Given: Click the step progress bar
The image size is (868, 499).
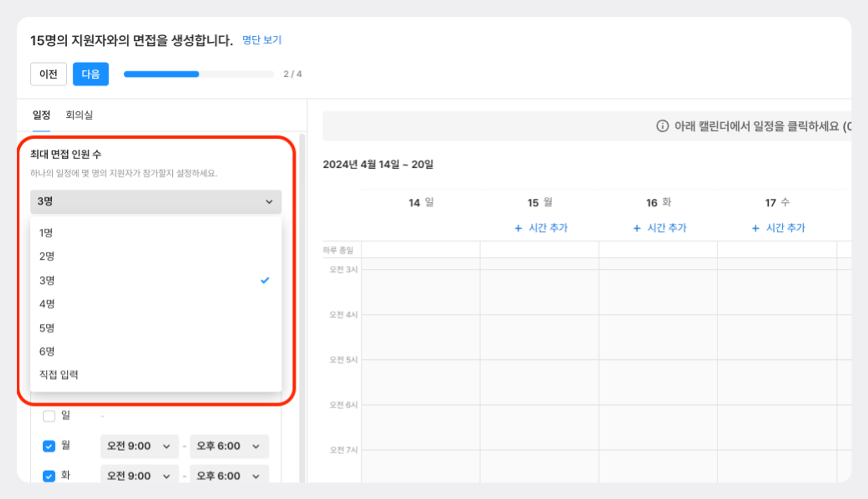Looking at the screenshot, I should coord(199,74).
